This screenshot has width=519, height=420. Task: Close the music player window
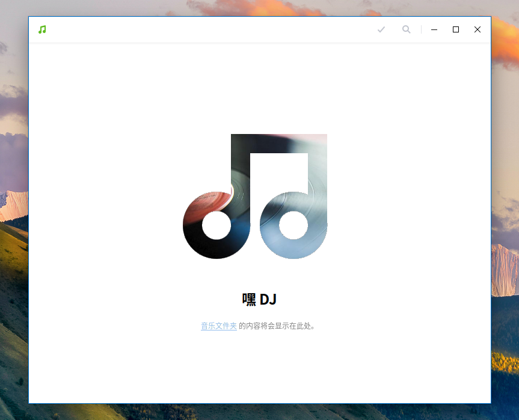click(478, 29)
